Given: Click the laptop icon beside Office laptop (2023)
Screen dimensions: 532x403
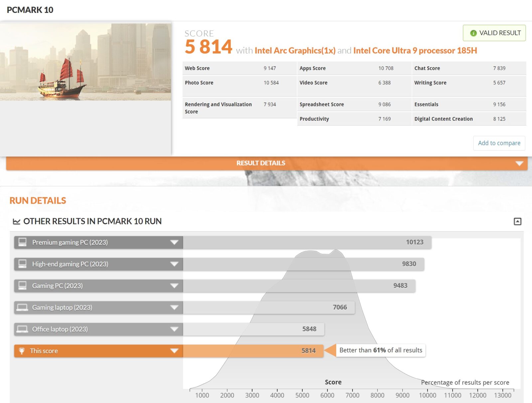Looking at the screenshot, I should click(22, 329).
